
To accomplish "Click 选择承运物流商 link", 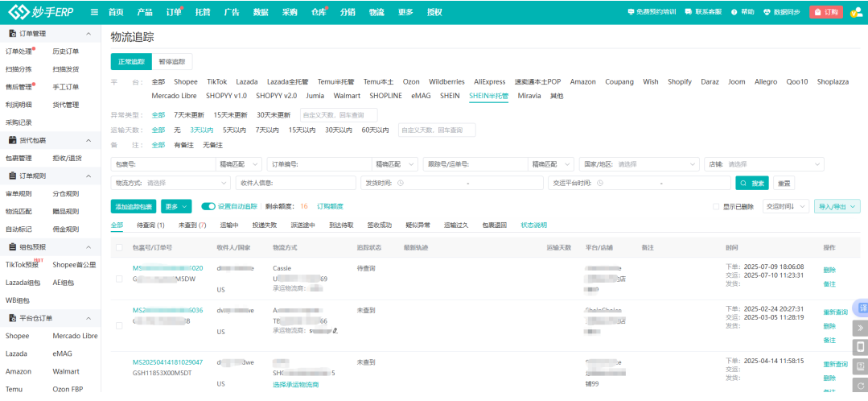I will [295, 384].
